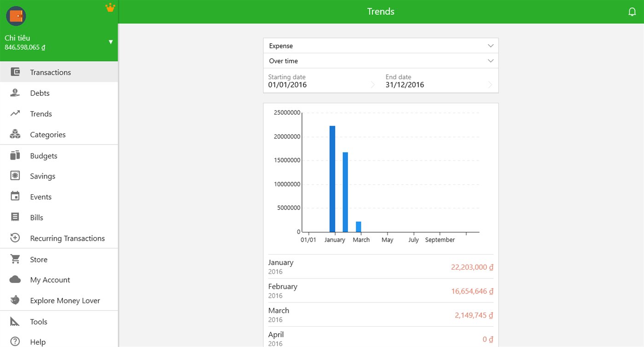Image resolution: width=644 pixels, height=347 pixels.
Task: Open the February 2016 expense row
Action: coord(381,291)
